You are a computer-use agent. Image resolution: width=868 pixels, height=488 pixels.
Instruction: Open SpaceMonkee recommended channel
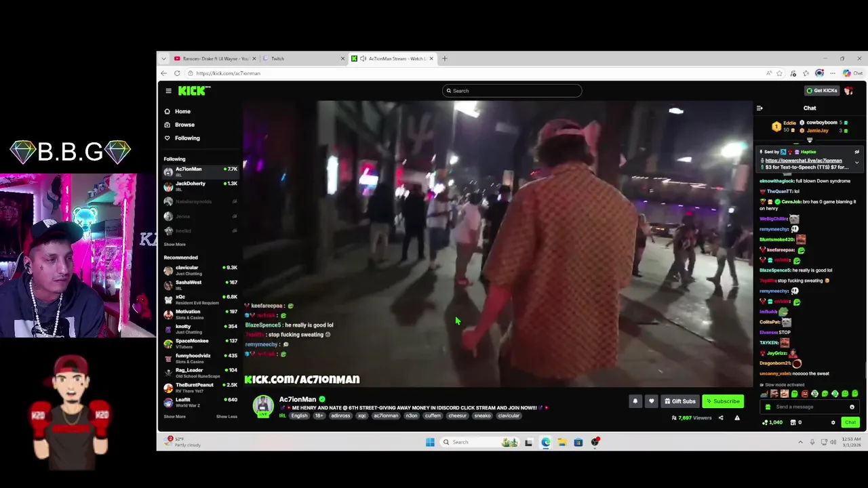click(200, 343)
